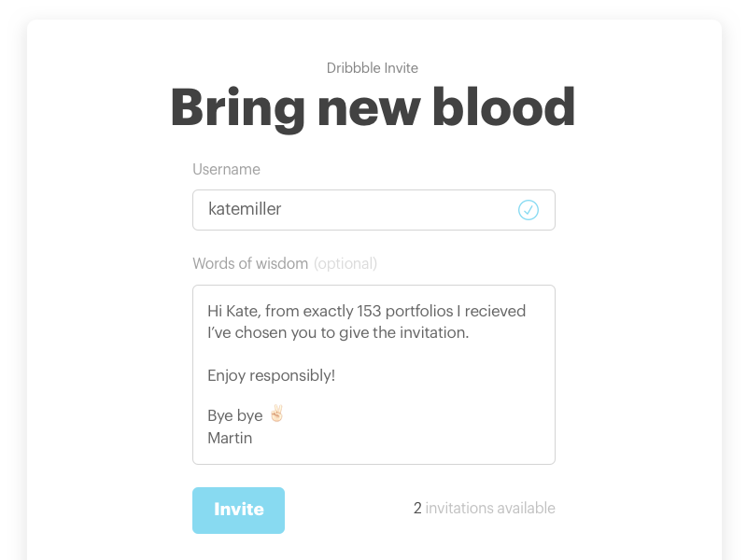747x560 pixels.
Task: Click the number 2 before invitations available
Action: pyautogui.click(x=417, y=509)
